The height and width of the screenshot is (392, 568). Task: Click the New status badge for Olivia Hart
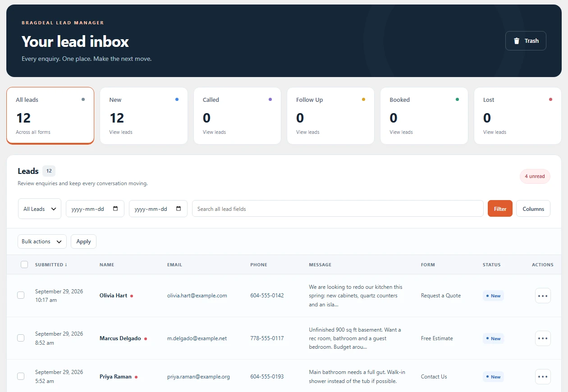click(493, 296)
